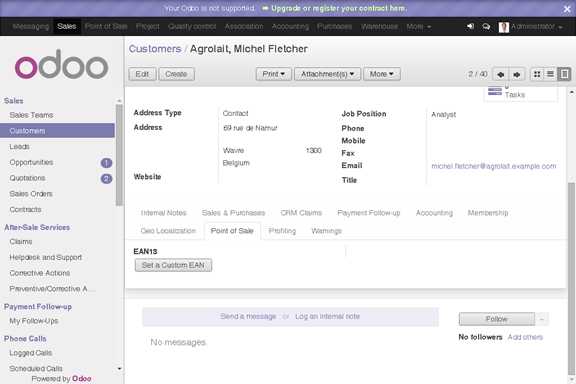The image size is (576, 384).
Task: Click the Follow button
Action: pos(497,319)
